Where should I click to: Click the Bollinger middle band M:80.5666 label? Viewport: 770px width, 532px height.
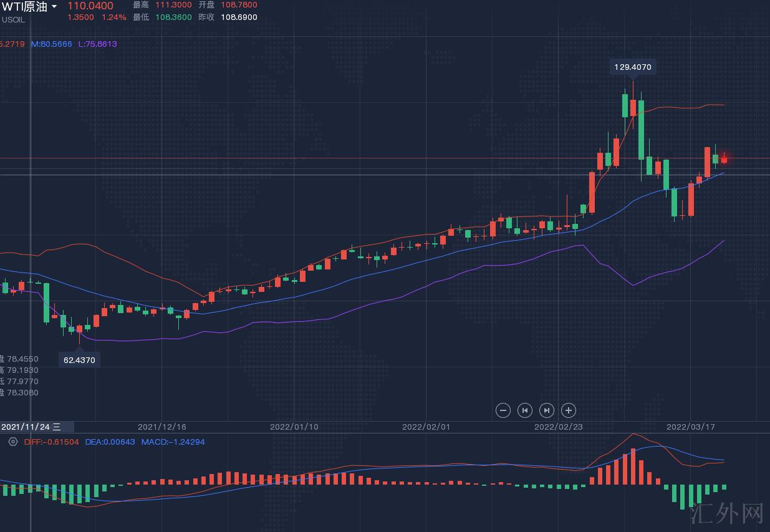pos(52,44)
